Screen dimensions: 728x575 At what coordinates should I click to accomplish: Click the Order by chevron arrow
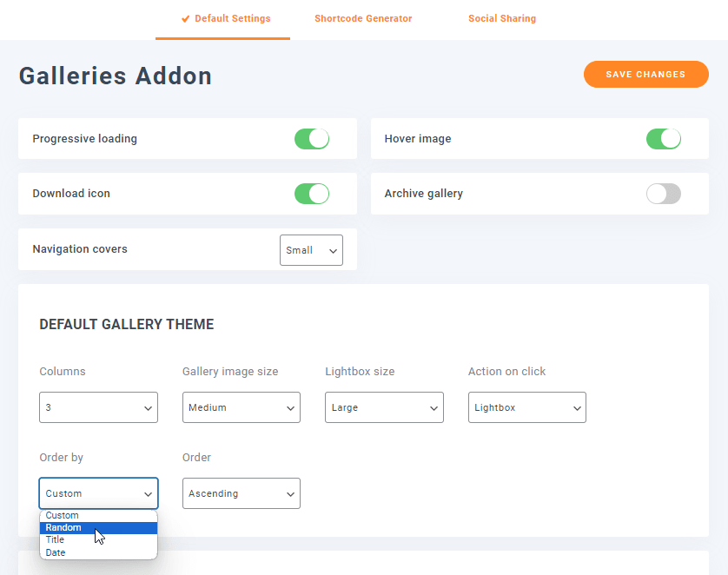point(148,494)
